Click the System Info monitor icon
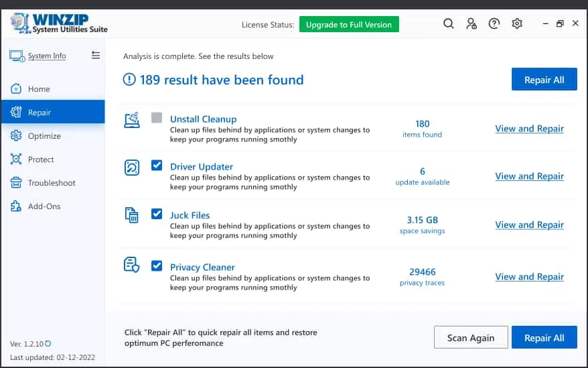588x368 pixels. (x=17, y=56)
